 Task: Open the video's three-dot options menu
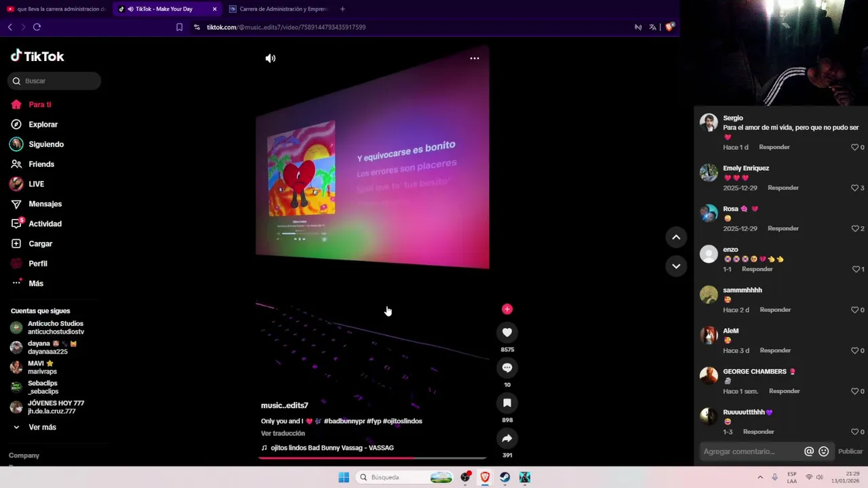tap(475, 58)
